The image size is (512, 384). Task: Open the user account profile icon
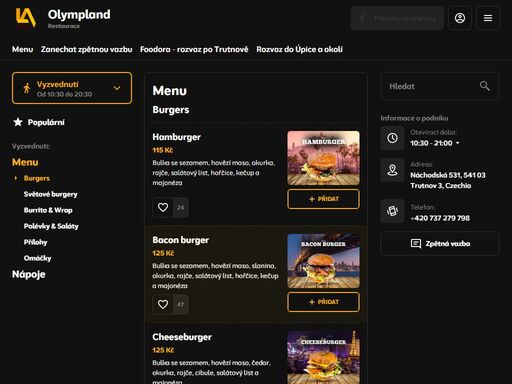460,18
